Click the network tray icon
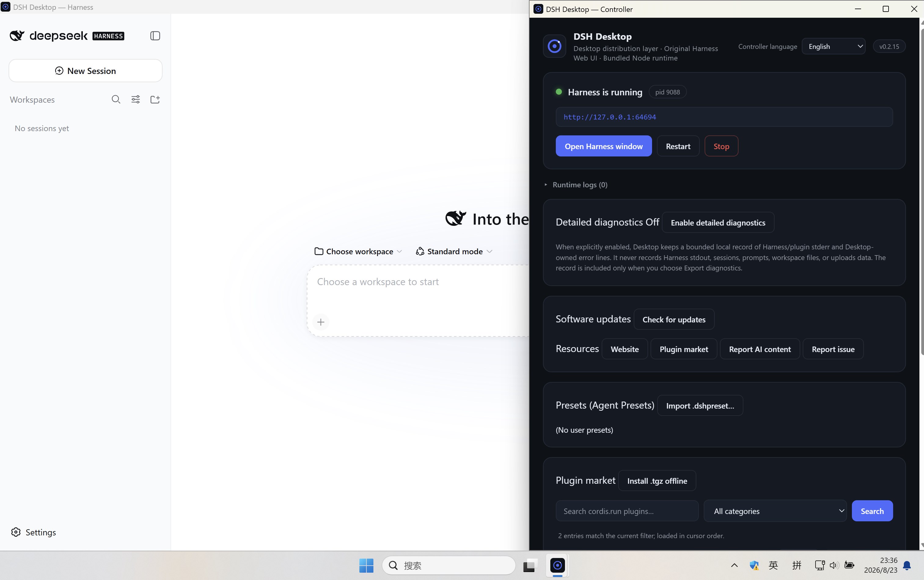 click(820, 565)
